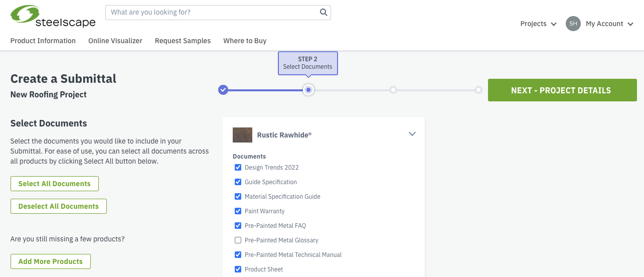Uncheck Design Trends 2022 document
This screenshot has height=277, width=644.
[x=238, y=167]
